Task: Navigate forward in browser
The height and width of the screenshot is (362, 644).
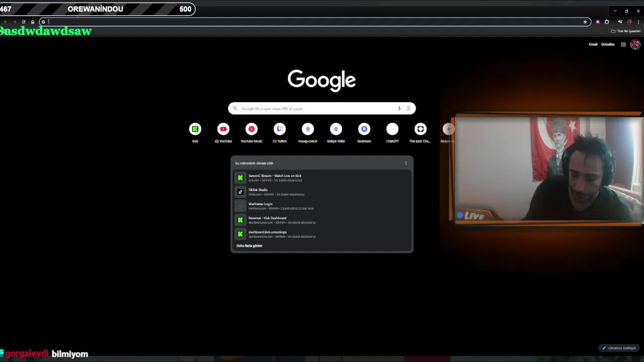Action: click(x=15, y=22)
